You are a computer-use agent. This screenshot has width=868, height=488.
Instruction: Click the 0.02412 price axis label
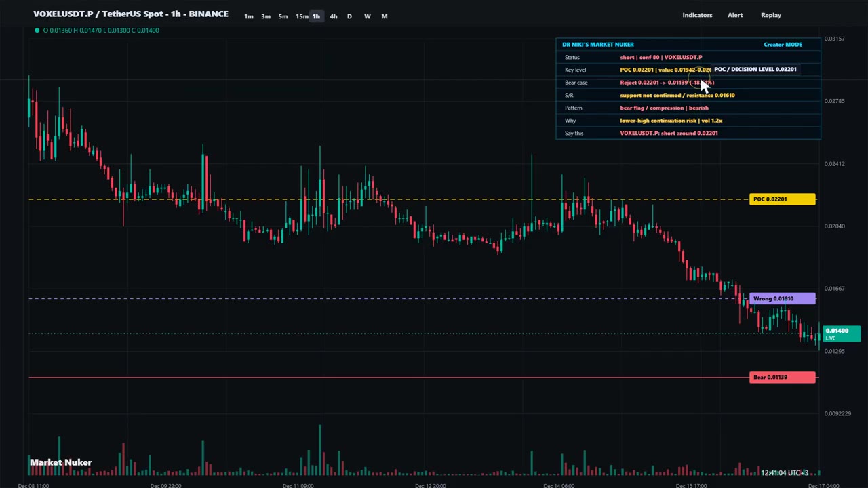click(x=835, y=164)
